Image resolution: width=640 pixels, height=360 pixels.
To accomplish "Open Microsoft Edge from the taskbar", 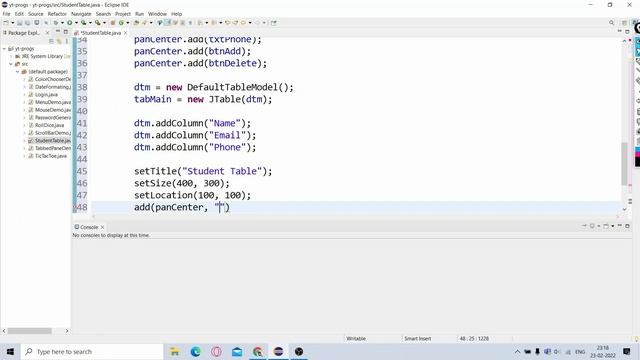I will pyautogui.click(x=196, y=351).
